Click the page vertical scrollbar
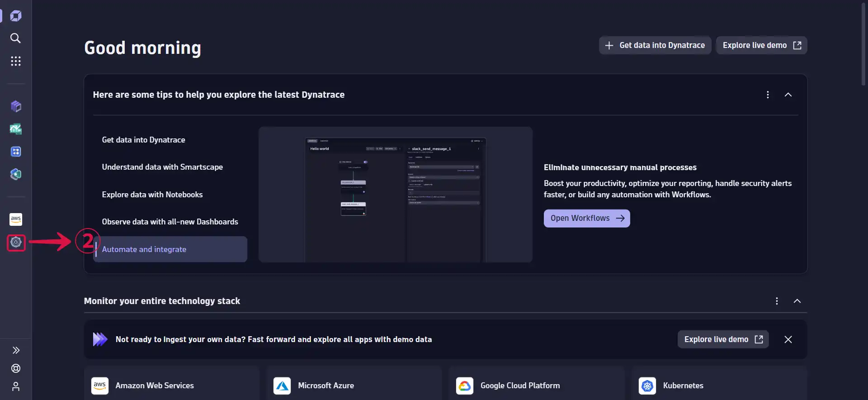The height and width of the screenshot is (400, 868). 863,44
